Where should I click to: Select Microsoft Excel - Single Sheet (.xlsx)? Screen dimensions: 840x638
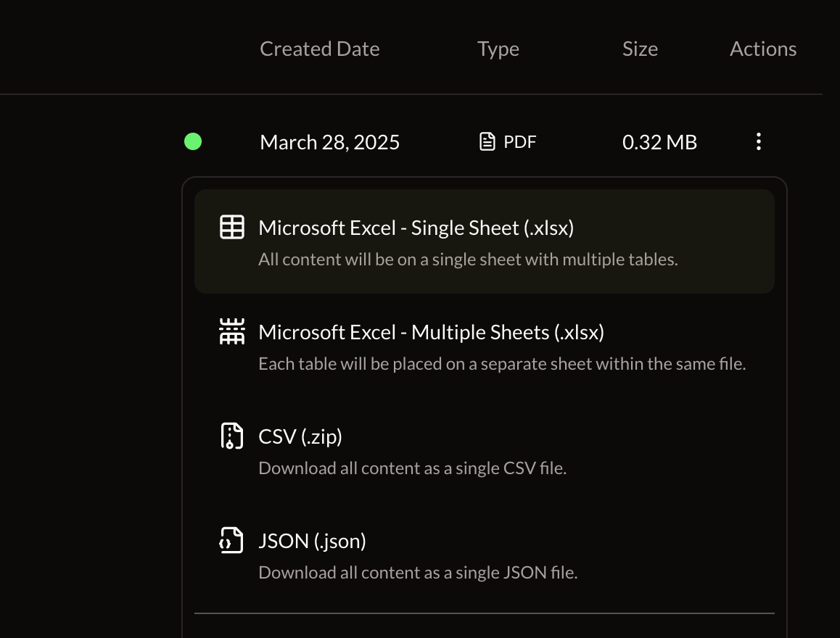[x=416, y=228]
